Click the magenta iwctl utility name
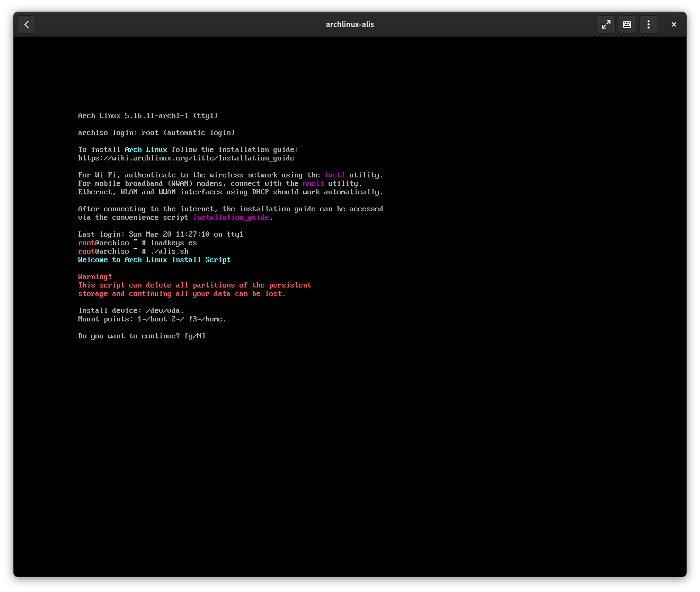 pyautogui.click(x=334, y=175)
